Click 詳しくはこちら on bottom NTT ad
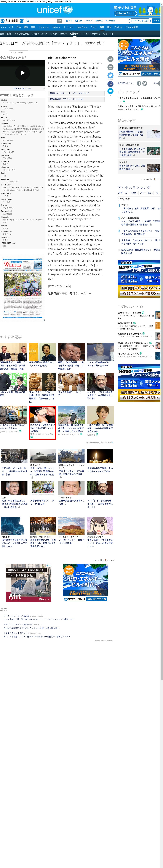 click(x=97, y=599)
